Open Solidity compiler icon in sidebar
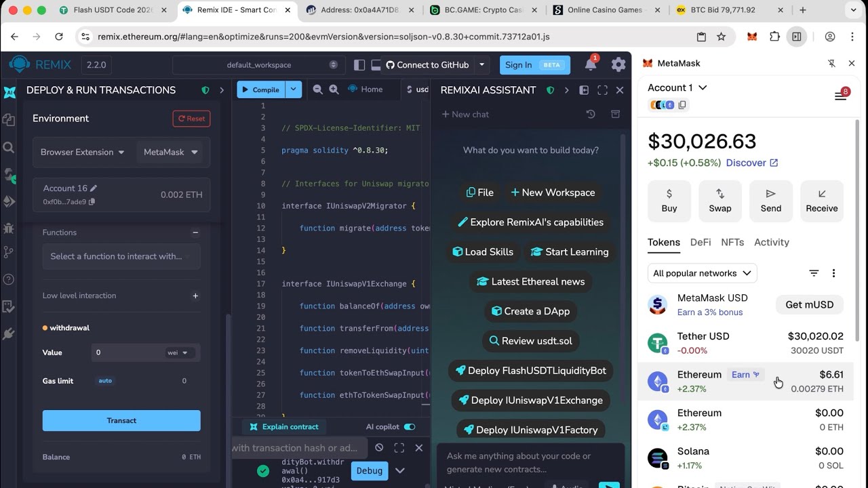Image resolution: width=868 pixels, height=488 pixels. [x=9, y=175]
